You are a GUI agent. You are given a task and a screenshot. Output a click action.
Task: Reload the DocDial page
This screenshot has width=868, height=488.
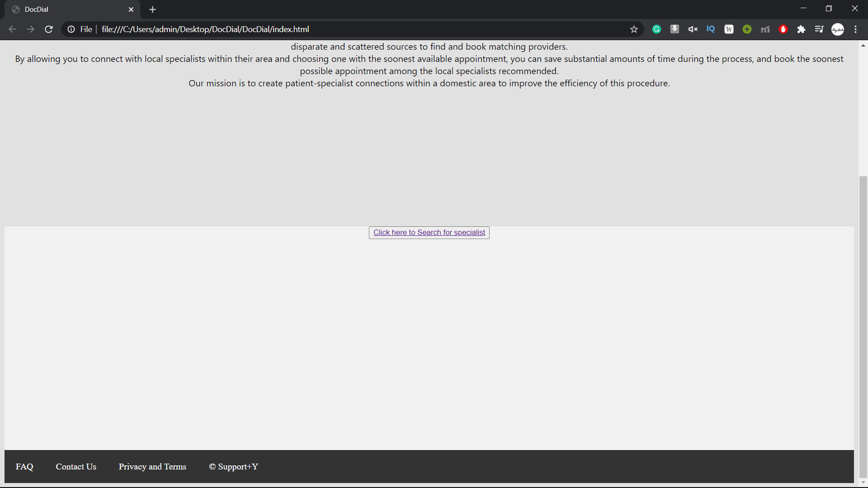(49, 29)
